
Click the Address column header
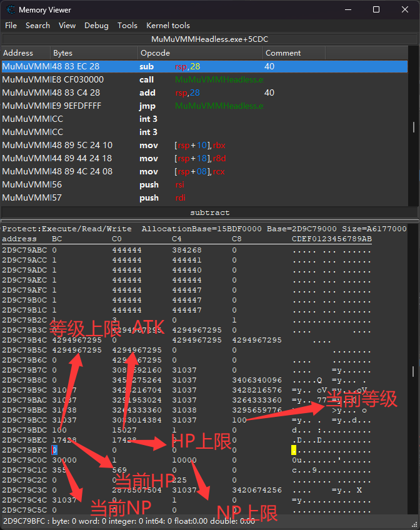(26, 53)
